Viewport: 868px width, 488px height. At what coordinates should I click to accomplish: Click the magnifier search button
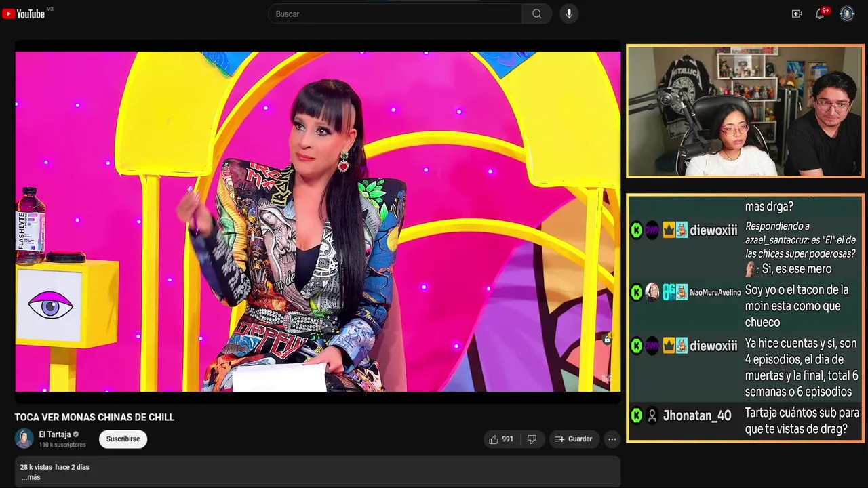pyautogui.click(x=536, y=14)
